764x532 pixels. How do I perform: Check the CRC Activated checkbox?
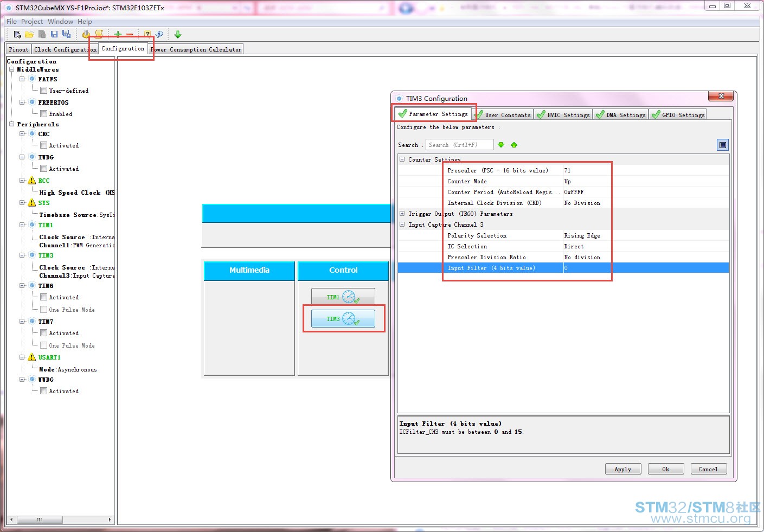pyautogui.click(x=43, y=145)
